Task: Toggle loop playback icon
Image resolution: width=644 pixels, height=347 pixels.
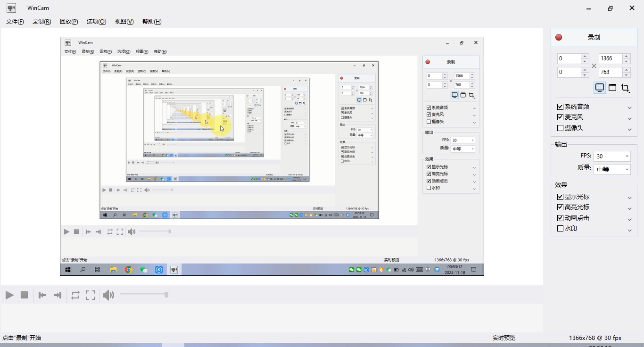Action: pyautogui.click(x=75, y=295)
